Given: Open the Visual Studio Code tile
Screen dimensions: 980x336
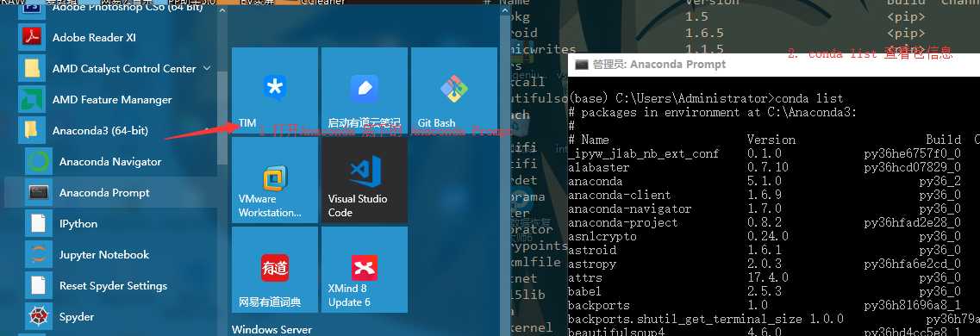Looking at the screenshot, I should coord(364,180).
